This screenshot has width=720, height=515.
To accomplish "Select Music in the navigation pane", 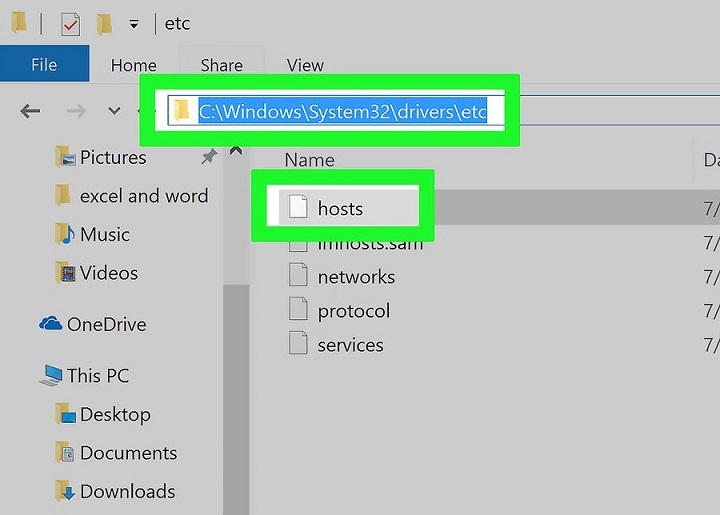I will pyautogui.click(x=105, y=235).
